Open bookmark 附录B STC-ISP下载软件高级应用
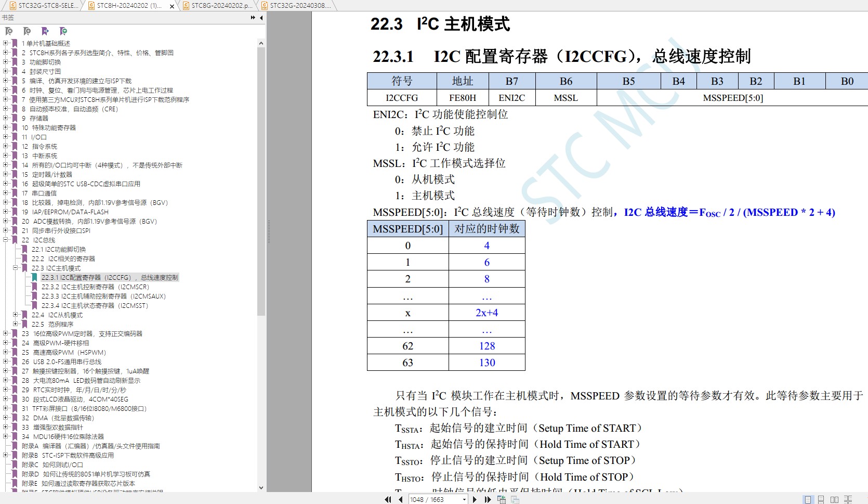The width and height of the screenshot is (868, 504). pyautogui.click(x=68, y=455)
